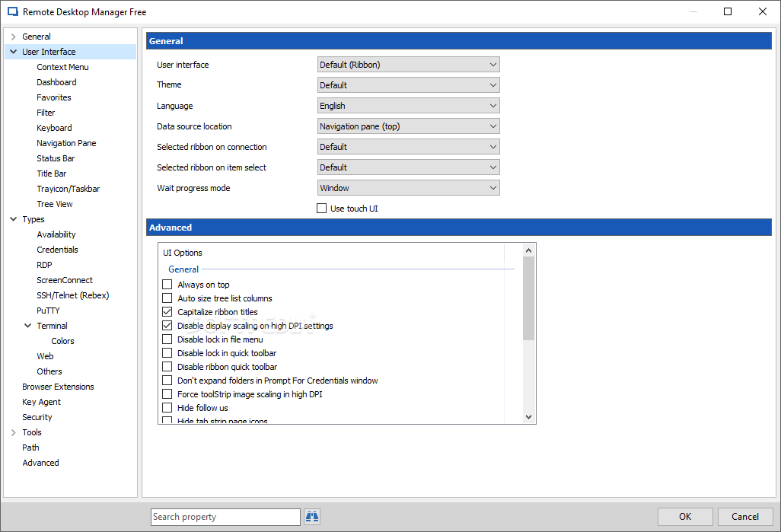
Task: Open the User interface dropdown
Action: (x=409, y=65)
